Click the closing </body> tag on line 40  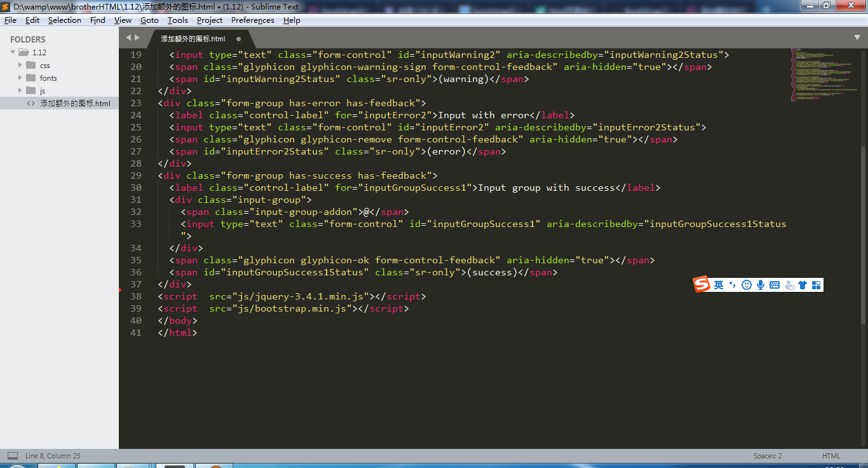click(x=178, y=320)
